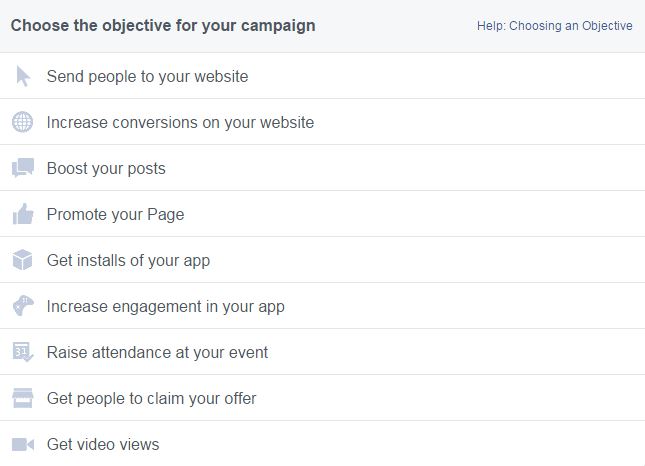
Task: Pick the "Get video views" objective
Action: tap(322, 444)
